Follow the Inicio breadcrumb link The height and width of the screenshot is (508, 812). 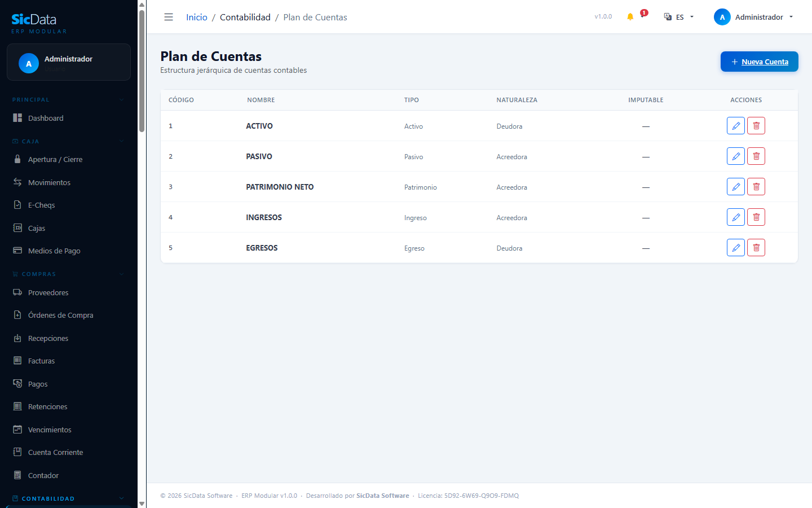point(197,17)
